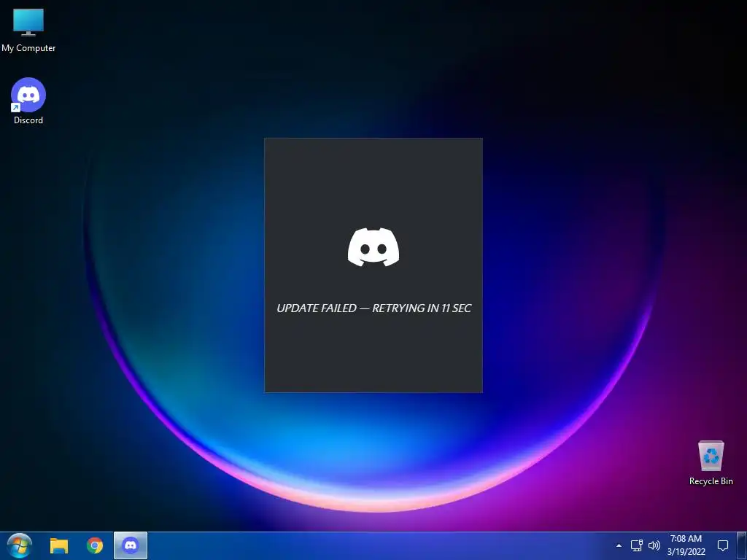Open the Windows Start menu orb
Screen dimensions: 747x560
(20, 545)
